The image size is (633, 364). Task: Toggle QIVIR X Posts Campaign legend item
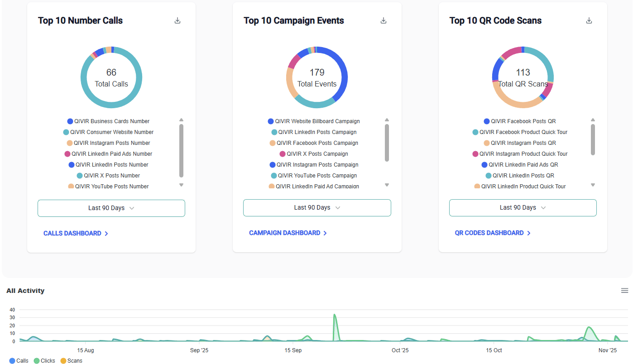click(314, 154)
